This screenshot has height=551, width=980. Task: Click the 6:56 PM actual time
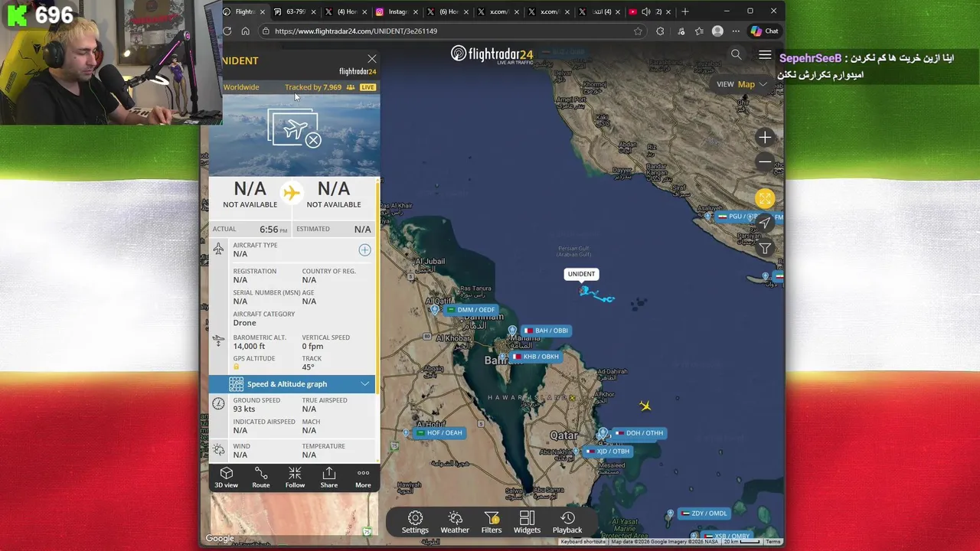coord(273,230)
